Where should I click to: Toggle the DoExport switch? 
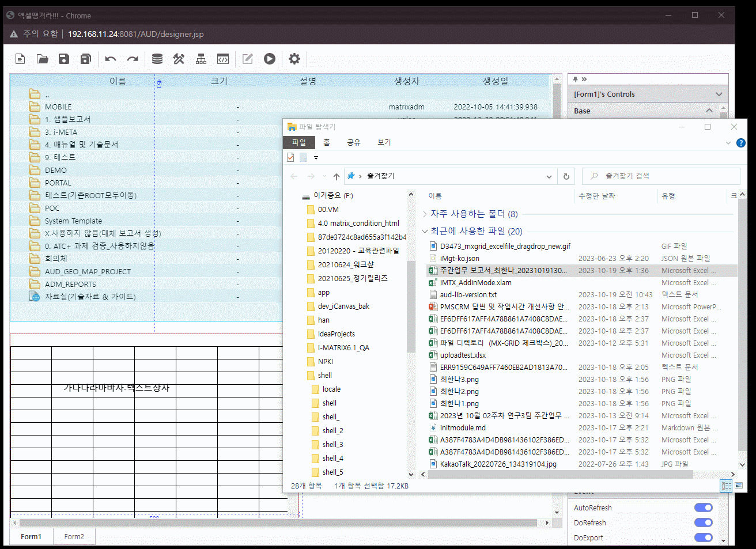(x=703, y=537)
